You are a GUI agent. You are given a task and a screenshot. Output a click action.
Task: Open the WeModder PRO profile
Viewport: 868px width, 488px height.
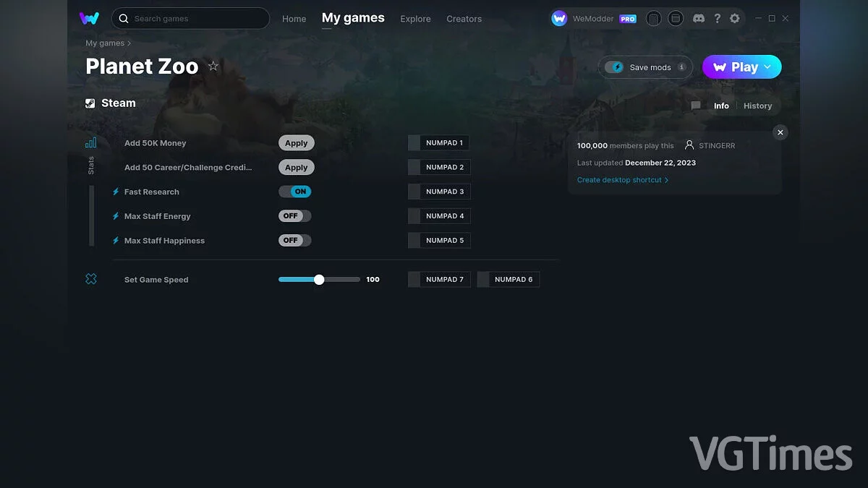(594, 19)
